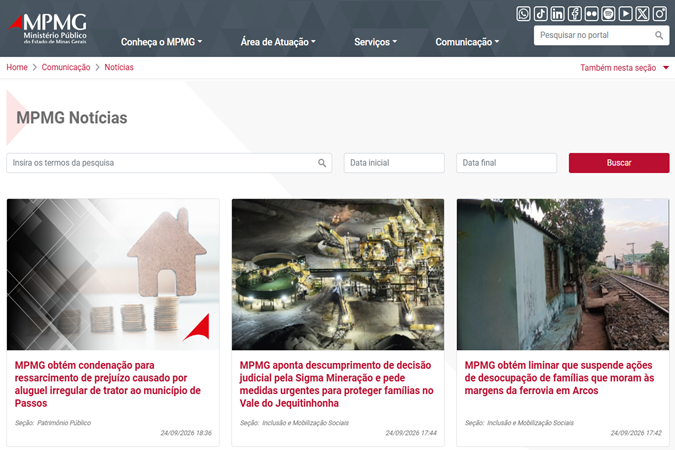
Task: Go to Home breadcrumb link
Action: pyautogui.click(x=17, y=67)
